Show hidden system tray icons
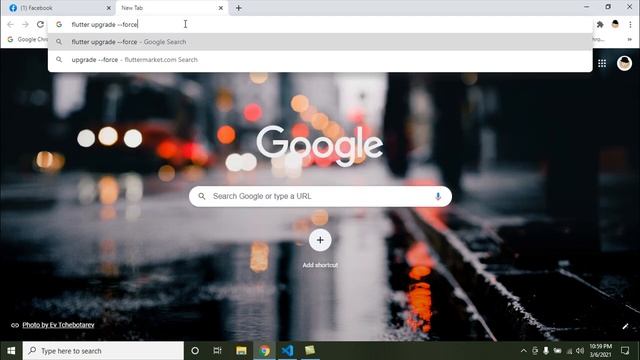Viewport: 640px width, 360px height. [x=524, y=351]
